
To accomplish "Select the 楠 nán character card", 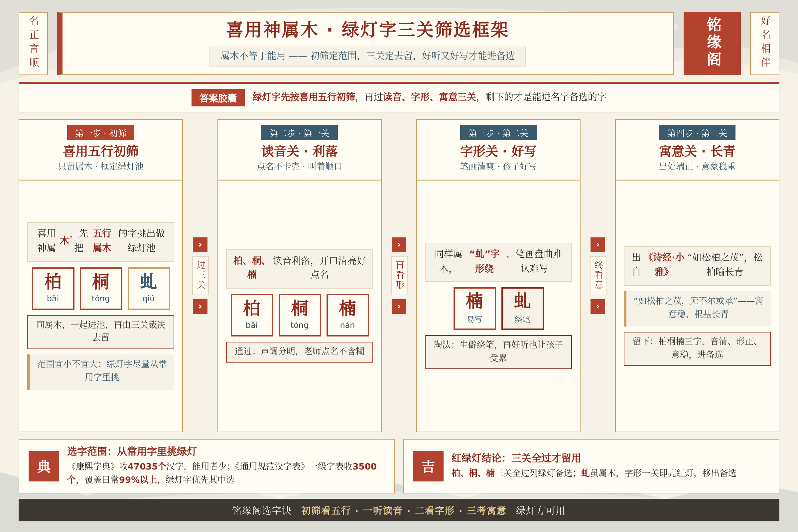I will 347,315.
